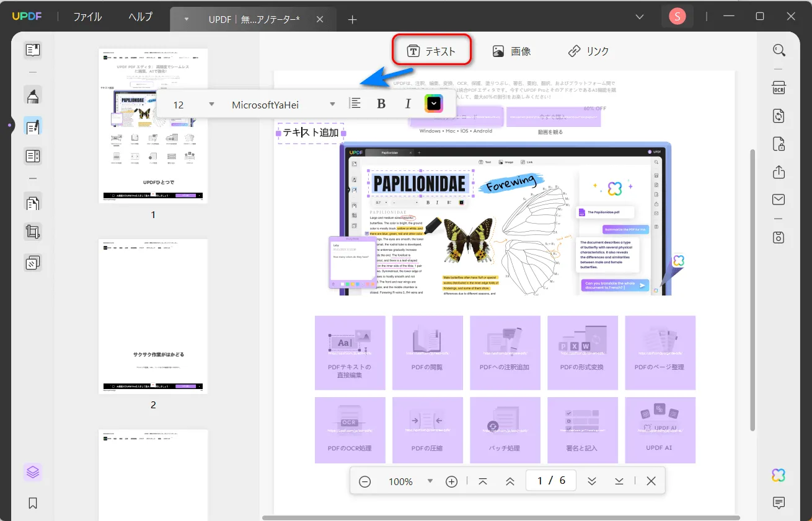Select the Crop Pages tool in sidebar
This screenshot has width=812, height=521.
(33, 232)
